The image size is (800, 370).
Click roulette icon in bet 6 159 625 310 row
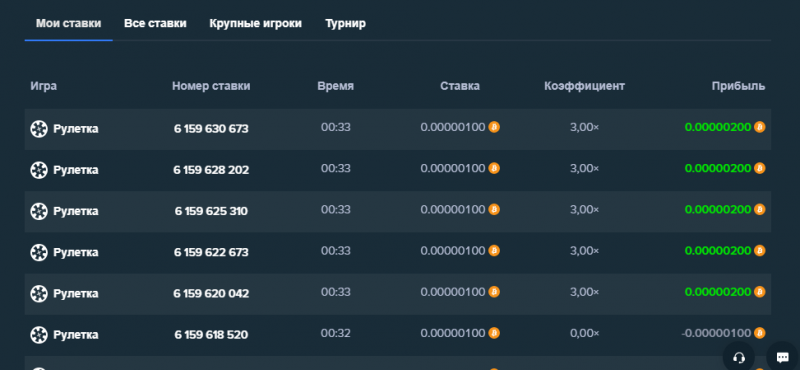coord(39,211)
